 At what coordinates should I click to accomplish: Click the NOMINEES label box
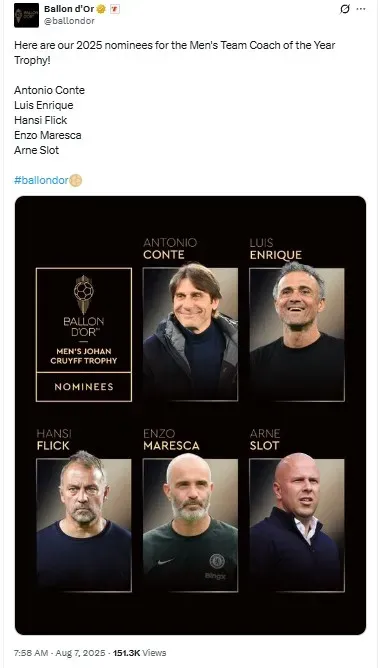pos(84,387)
